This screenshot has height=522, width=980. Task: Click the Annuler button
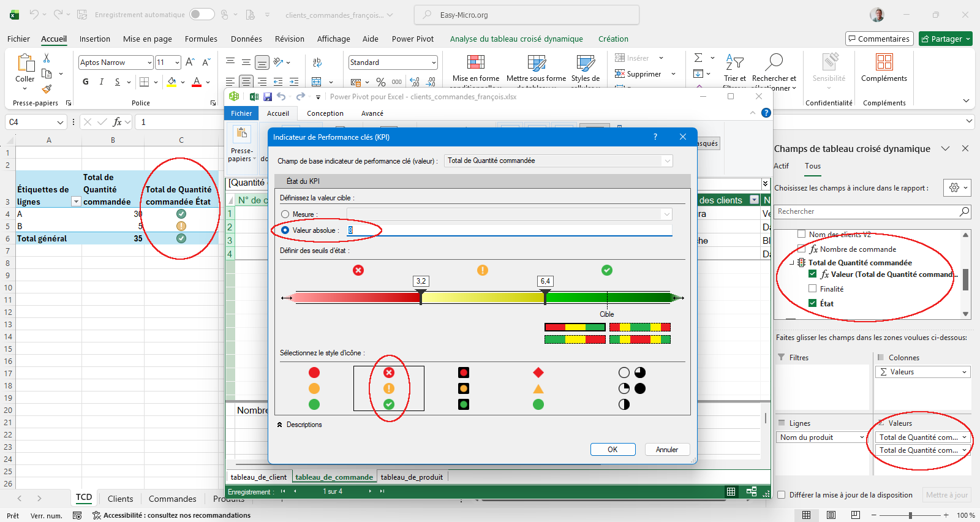point(667,450)
